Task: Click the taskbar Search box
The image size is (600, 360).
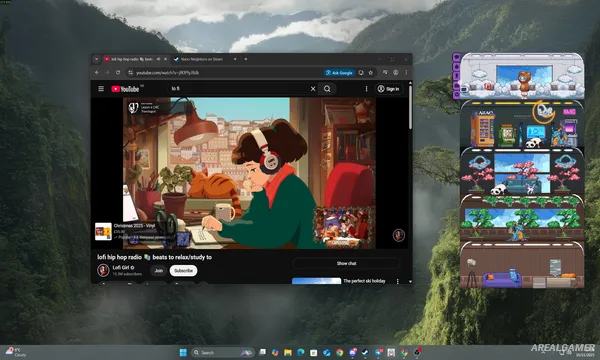Action: click(223, 352)
